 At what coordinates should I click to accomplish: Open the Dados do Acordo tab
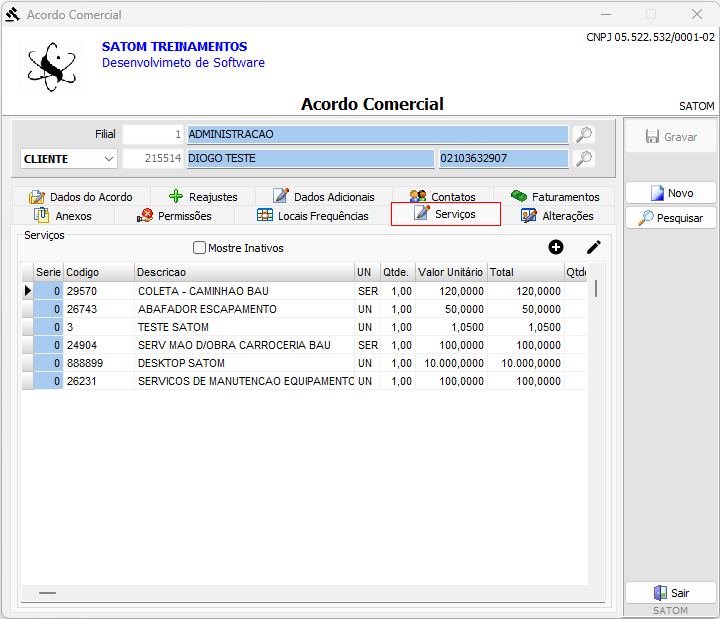point(81,197)
